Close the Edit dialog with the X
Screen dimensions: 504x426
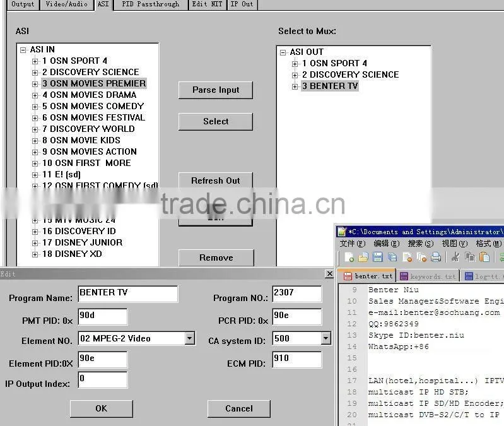tap(329, 274)
